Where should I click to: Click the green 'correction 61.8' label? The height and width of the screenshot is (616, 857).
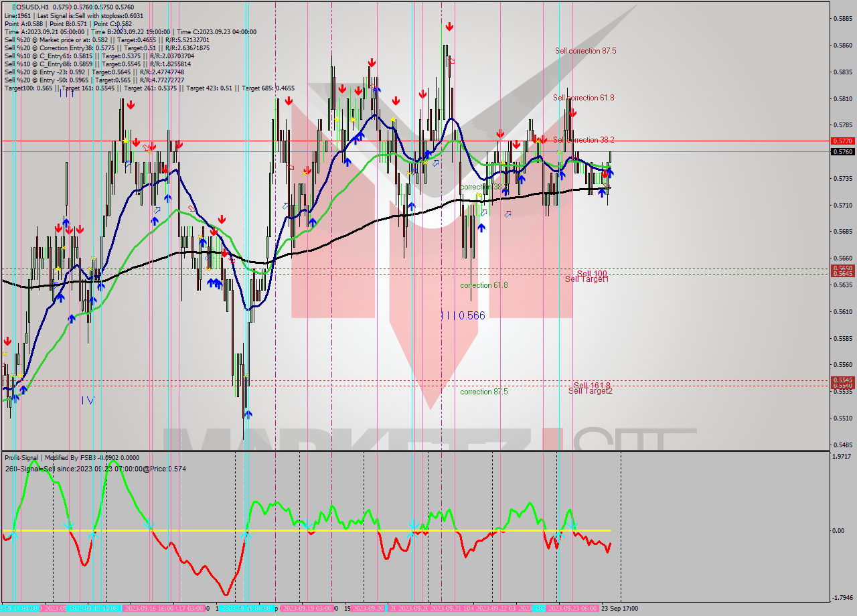(484, 285)
